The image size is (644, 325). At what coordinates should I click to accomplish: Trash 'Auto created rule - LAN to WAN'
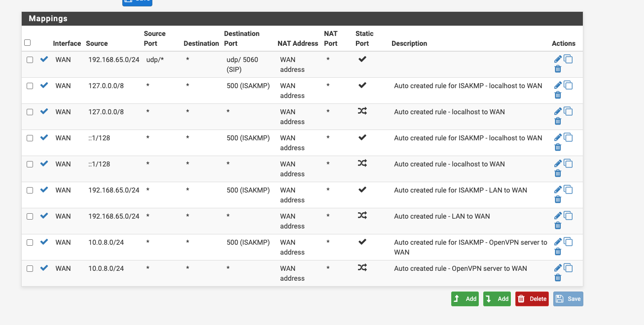(558, 226)
